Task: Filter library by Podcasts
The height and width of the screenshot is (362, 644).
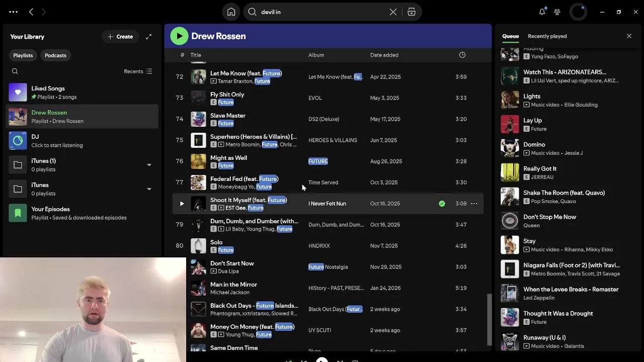Action: tap(55, 55)
